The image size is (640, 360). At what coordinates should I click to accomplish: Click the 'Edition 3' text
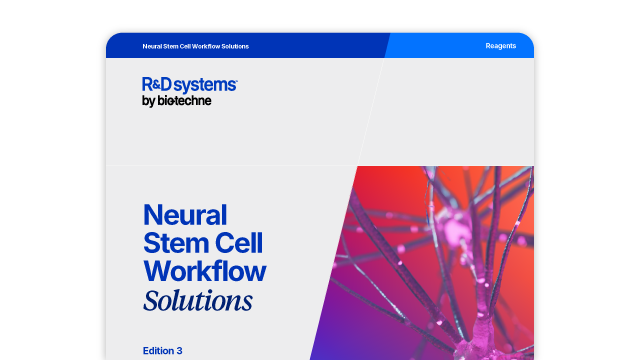click(162, 351)
